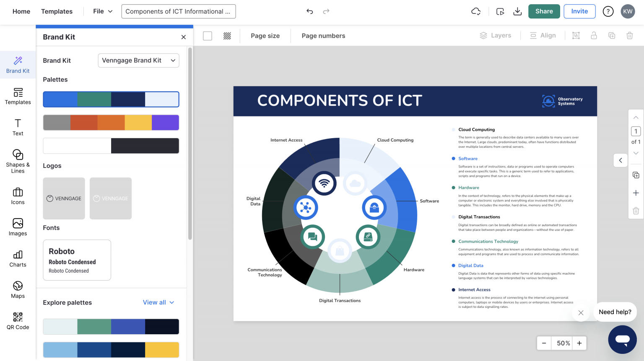Go to the Home page
The width and height of the screenshot is (644, 361).
coord(21,11)
